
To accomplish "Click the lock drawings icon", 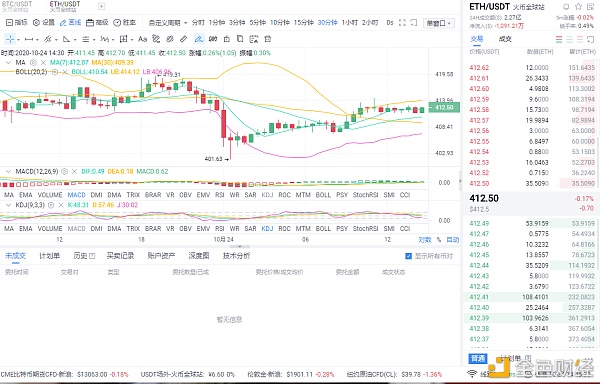I will click(227, 39).
